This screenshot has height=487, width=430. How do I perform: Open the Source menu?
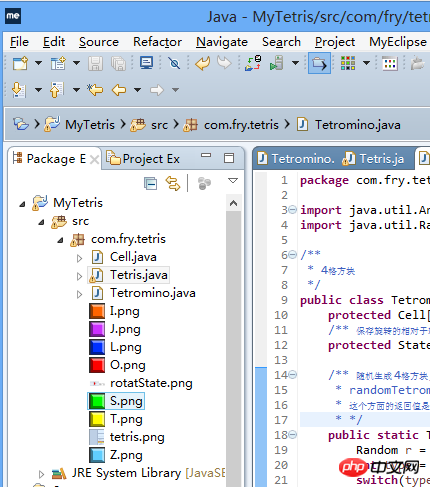click(x=99, y=42)
